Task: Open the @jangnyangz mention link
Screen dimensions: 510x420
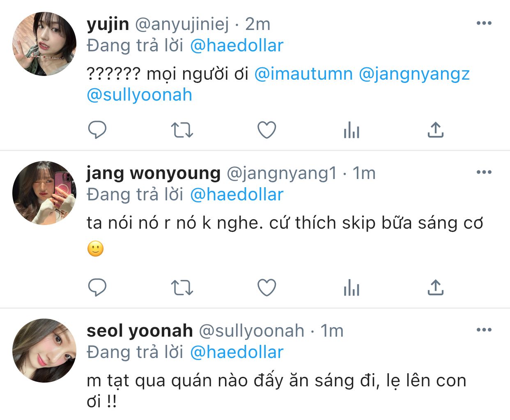Action: pyautogui.click(x=414, y=74)
